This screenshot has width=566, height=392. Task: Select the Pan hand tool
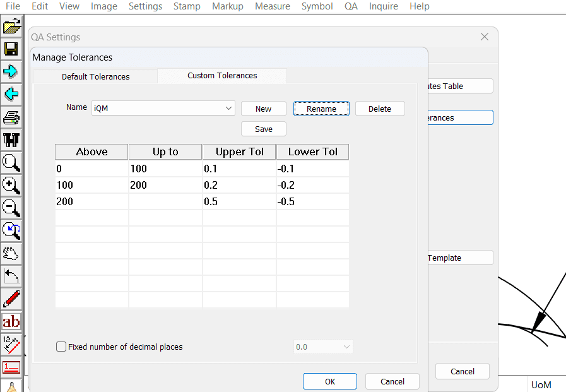pos(11,253)
